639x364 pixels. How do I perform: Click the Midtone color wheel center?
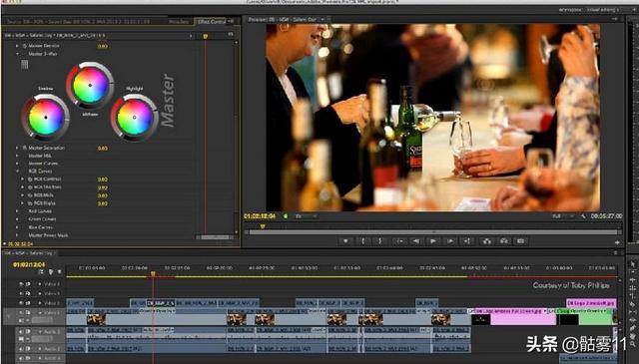[90, 85]
